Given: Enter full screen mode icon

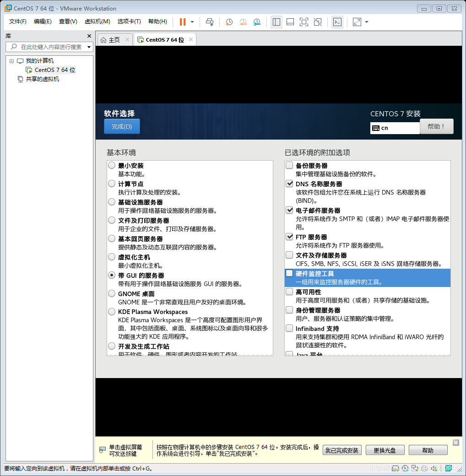Looking at the screenshot, I should point(304,22).
